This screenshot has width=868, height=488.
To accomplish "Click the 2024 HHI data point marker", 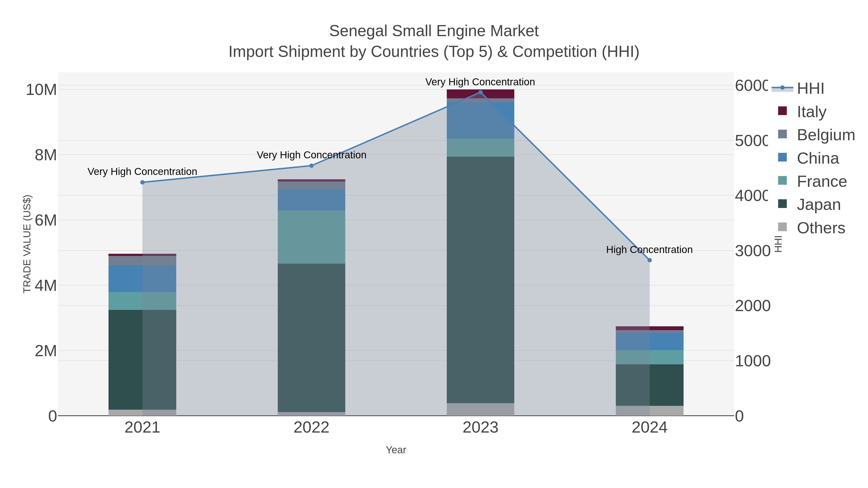I will (x=650, y=260).
